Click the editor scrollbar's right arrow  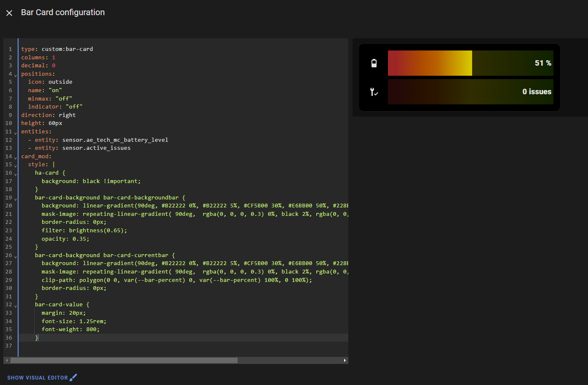[x=345, y=361]
